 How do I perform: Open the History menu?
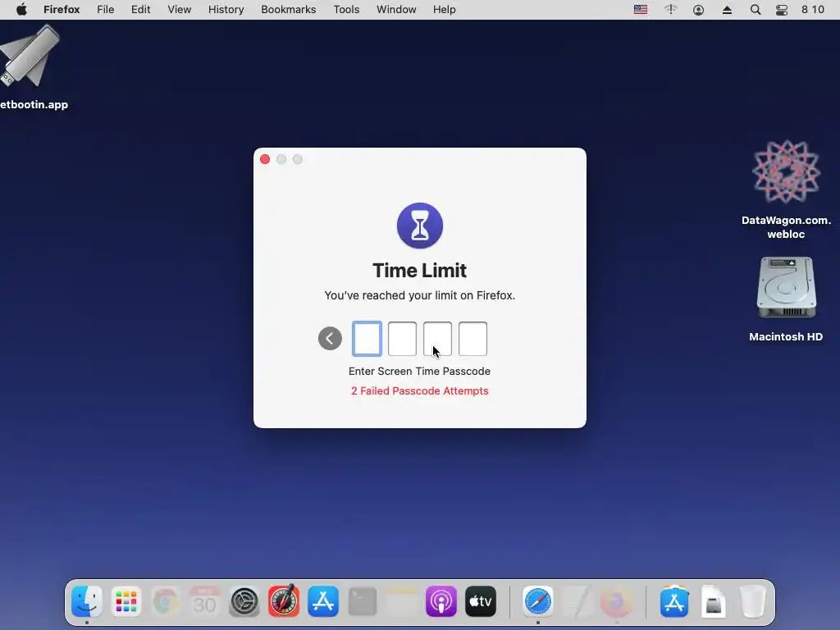point(226,10)
